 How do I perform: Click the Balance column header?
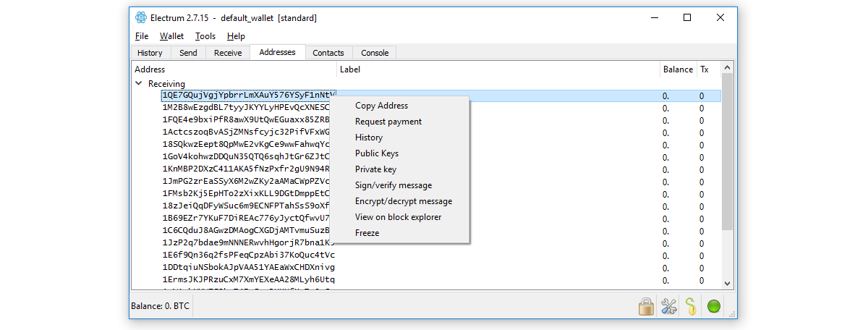click(678, 69)
